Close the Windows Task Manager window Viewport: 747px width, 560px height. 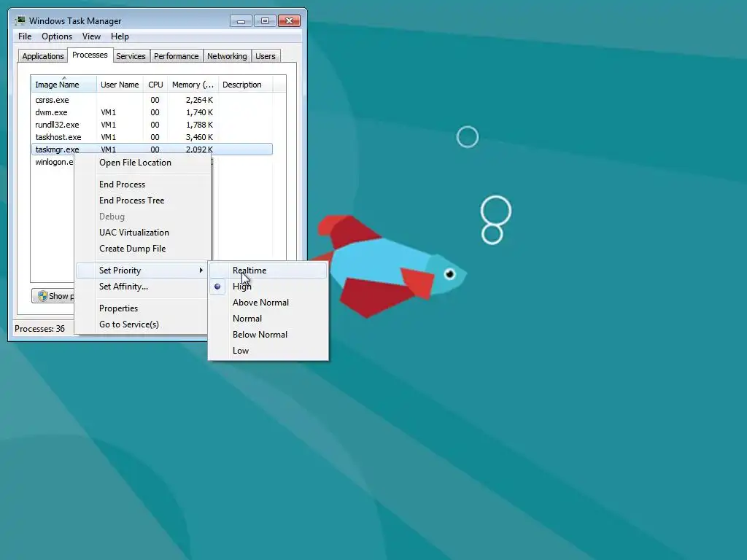pyautogui.click(x=289, y=21)
